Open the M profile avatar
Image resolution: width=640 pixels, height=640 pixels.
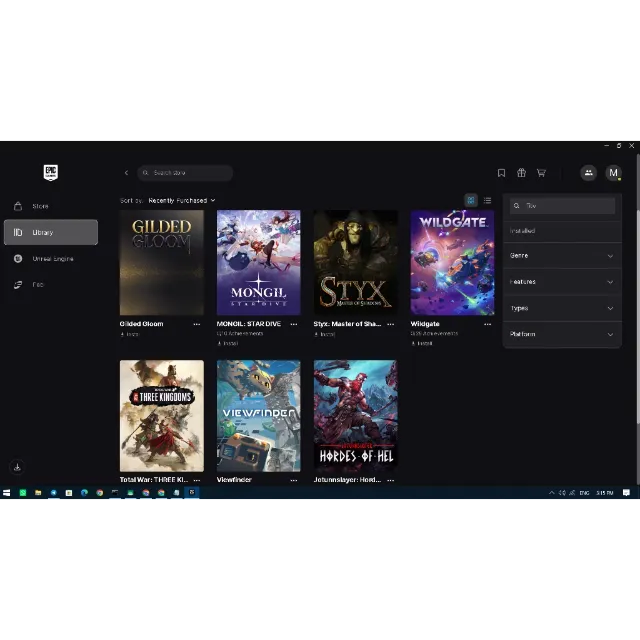pos(613,173)
